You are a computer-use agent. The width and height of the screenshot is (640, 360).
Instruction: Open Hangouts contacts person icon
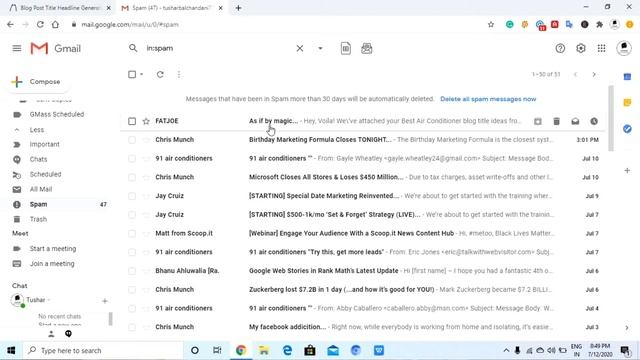click(51, 334)
